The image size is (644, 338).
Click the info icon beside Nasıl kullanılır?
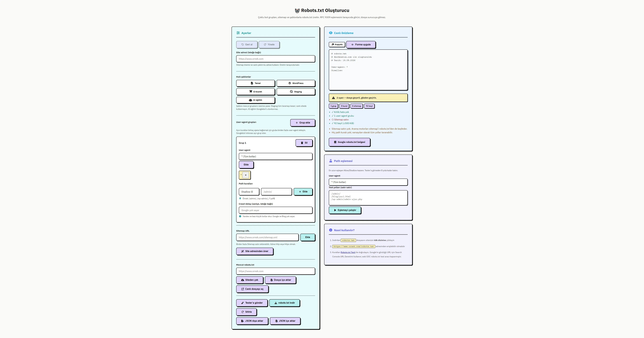pos(331,230)
